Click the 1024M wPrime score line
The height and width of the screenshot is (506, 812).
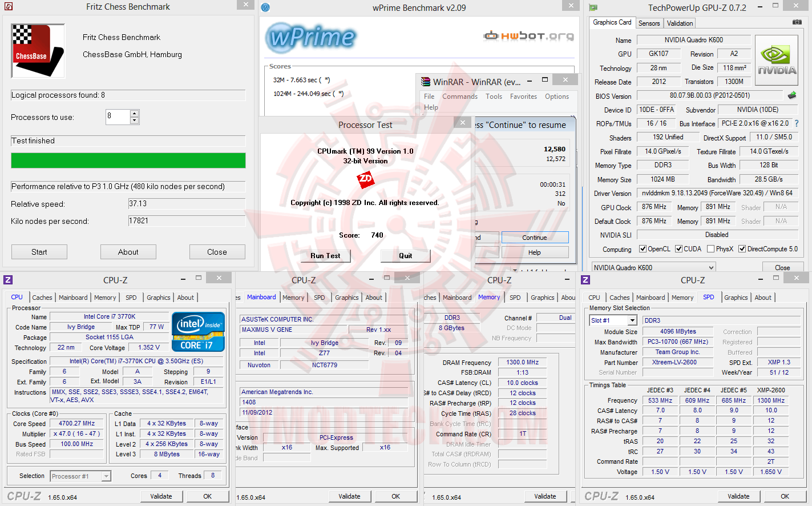[x=308, y=94]
